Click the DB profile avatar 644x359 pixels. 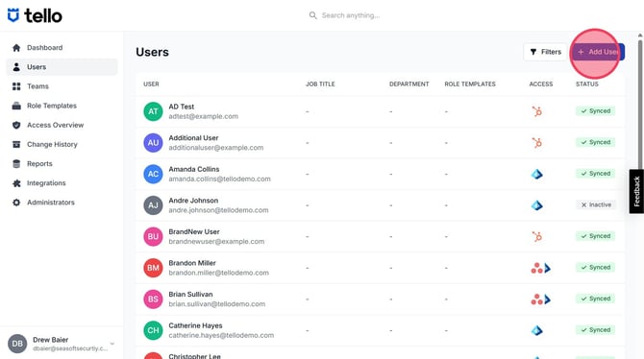coord(17,344)
